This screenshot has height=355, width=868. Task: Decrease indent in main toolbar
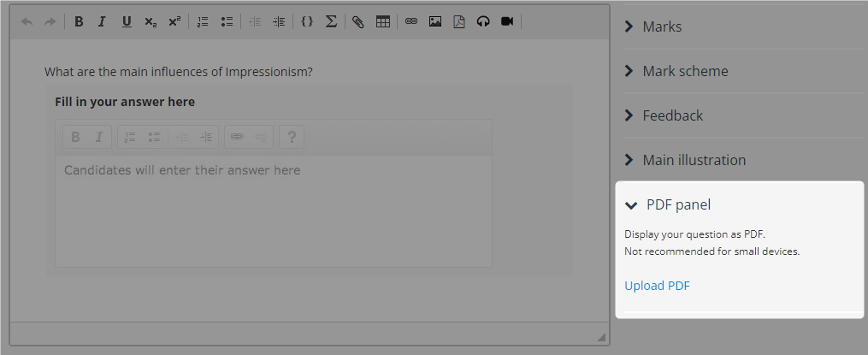[255, 21]
